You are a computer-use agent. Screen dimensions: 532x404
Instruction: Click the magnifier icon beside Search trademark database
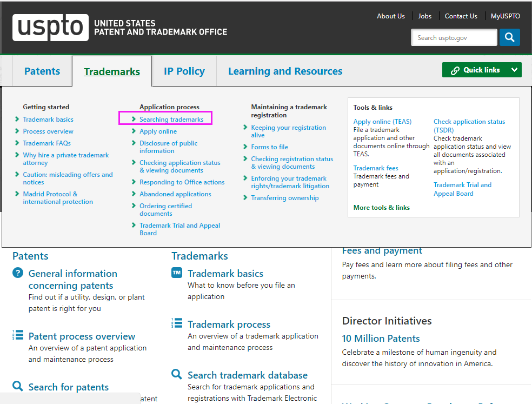[177, 374]
